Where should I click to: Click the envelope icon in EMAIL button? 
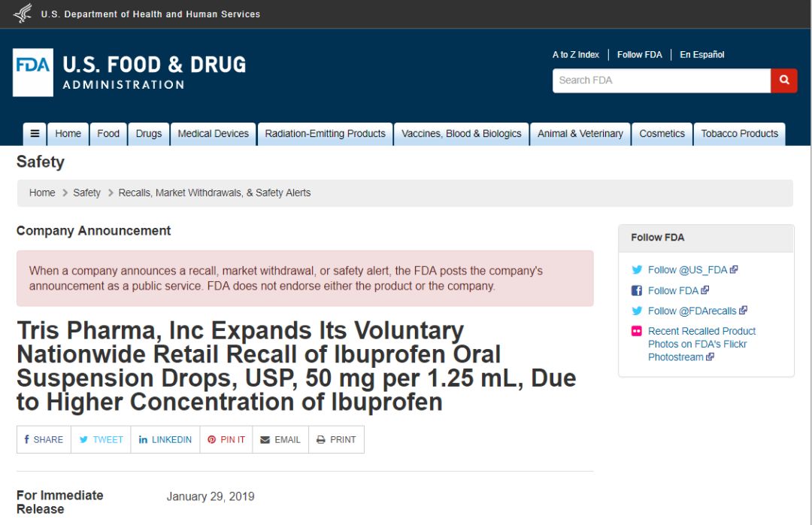(x=265, y=439)
